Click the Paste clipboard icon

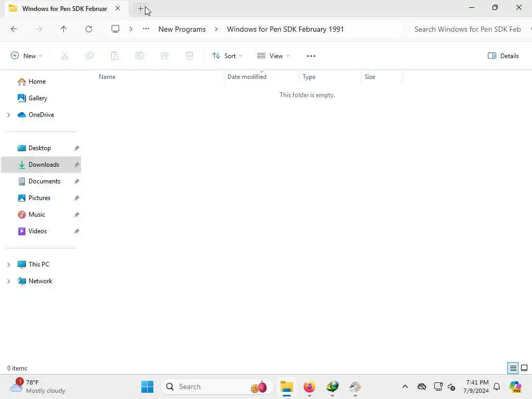pos(115,56)
